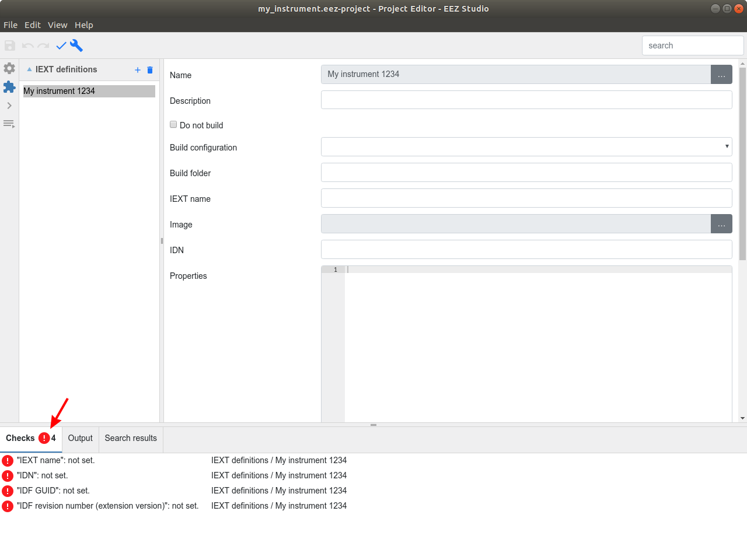Click the Undo arrow icon
This screenshot has height=560, width=747.
pyautogui.click(x=27, y=45)
